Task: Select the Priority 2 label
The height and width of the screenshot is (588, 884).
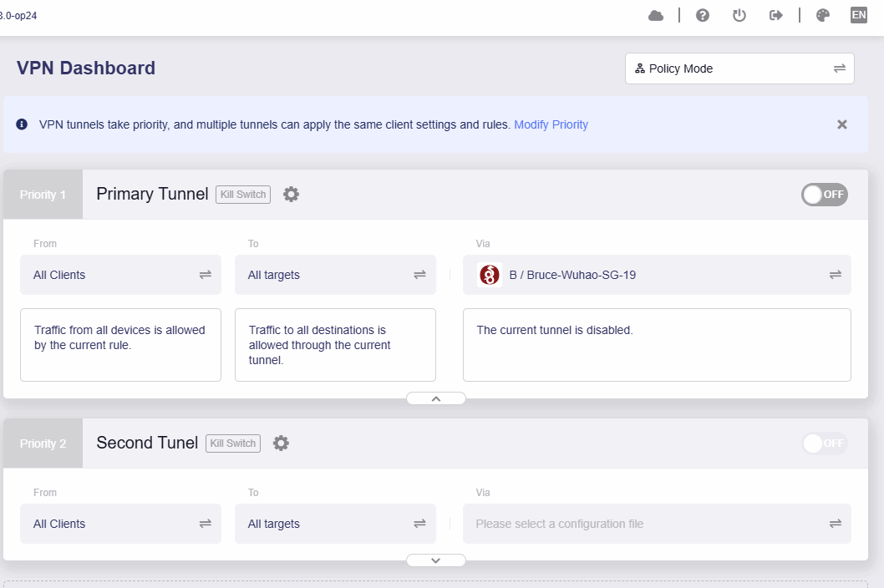Action: point(43,444)
